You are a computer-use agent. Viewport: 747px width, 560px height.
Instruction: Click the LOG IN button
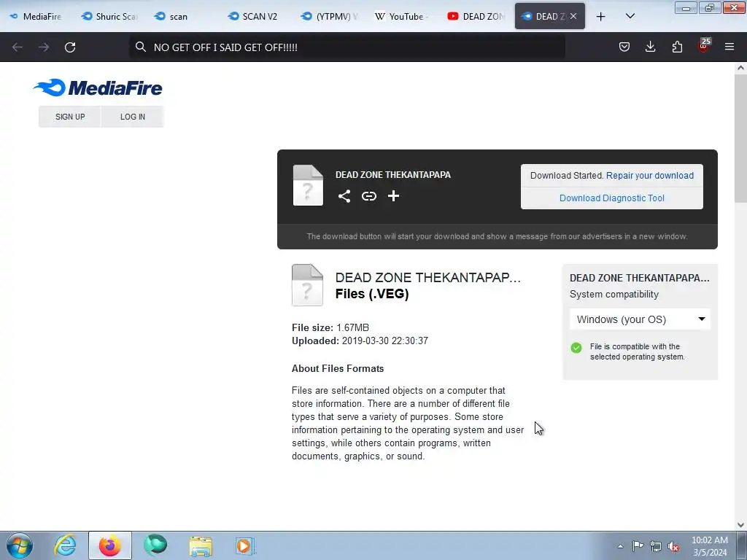[x=133, y=117]
